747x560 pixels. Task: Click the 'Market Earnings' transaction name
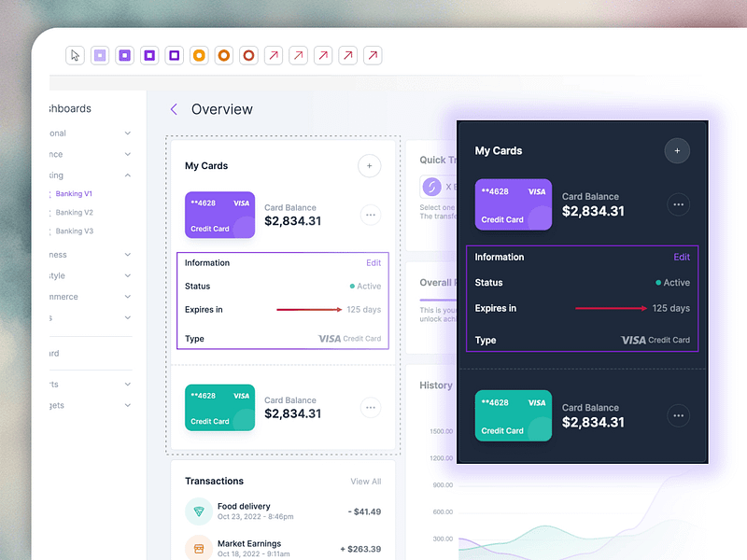(249, 543)
